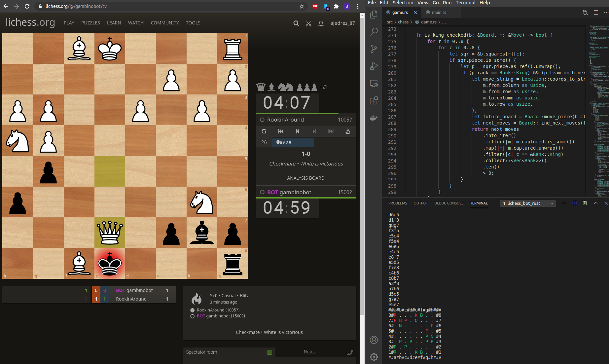Viewport: 609px width, 364px height.
Task: Open browser extensions puzzle icon
Action: click(336, 6)
